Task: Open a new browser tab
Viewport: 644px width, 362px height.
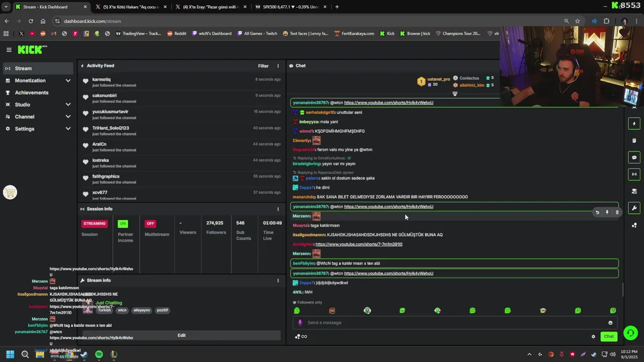Action: coord(337,7)
